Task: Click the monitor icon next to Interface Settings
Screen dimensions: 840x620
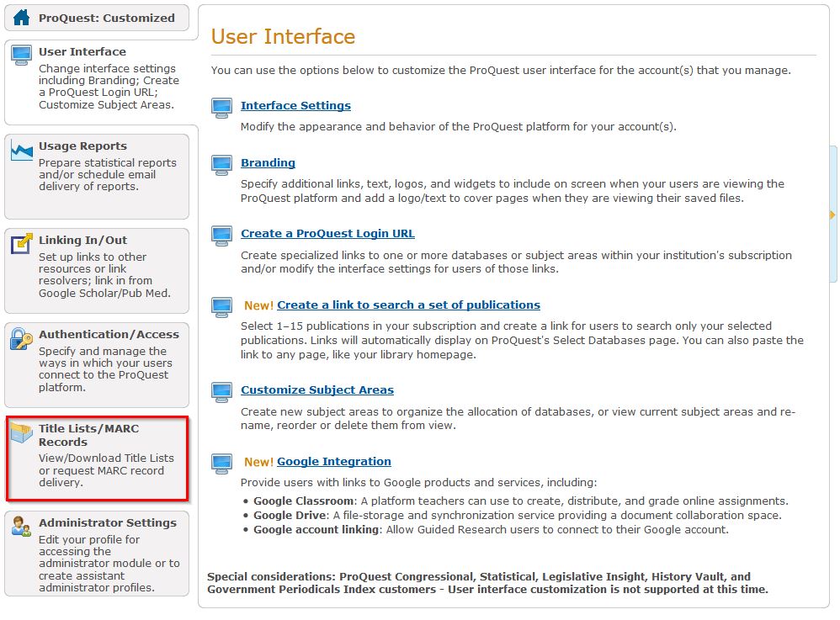Action: point(221,107)
